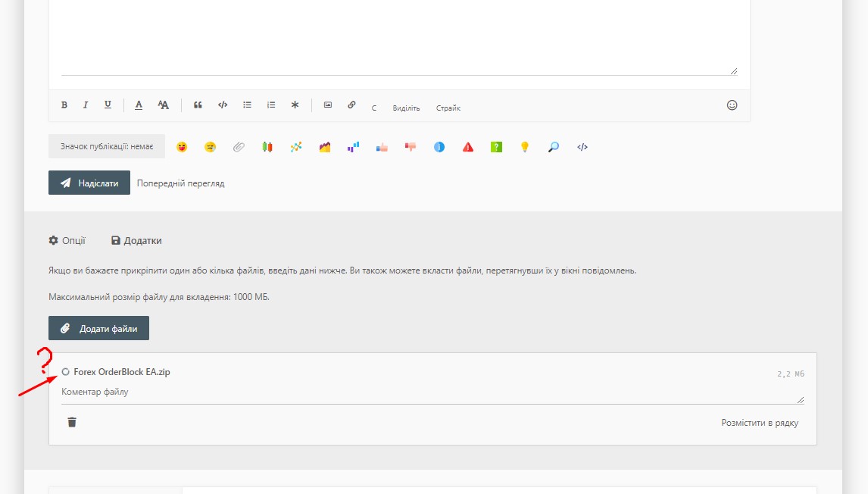The height and width of the screenshot is (494, 868).
Task: Choose the magnifying glass post icon
Action: pyautogui.click(x=554, y=147)
